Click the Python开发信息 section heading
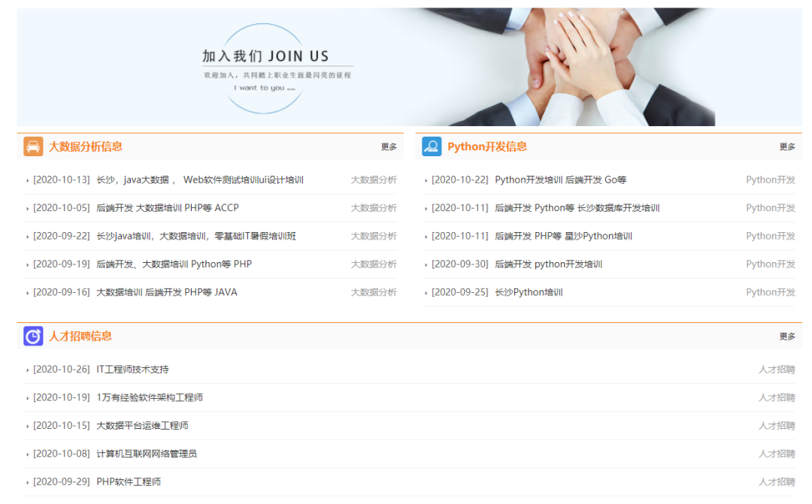This screenshot has height=504, width=812. coord(486,146)
